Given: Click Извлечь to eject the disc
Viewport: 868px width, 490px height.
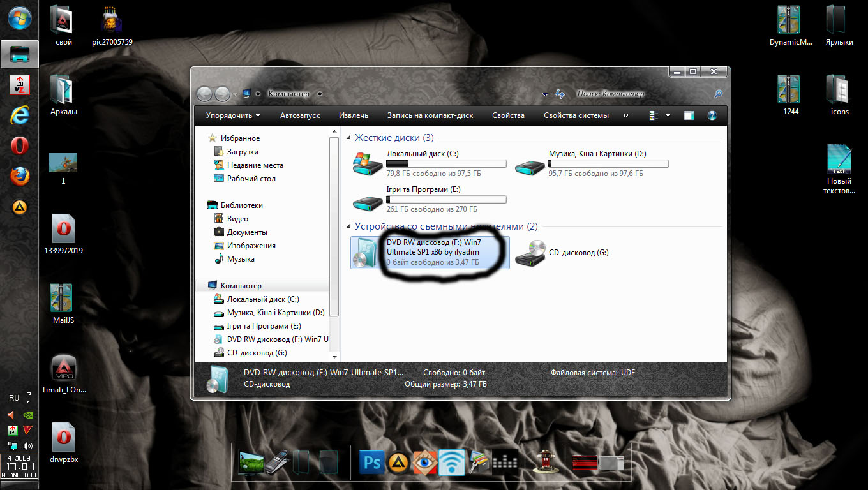Looking at the screenshot, I should (354, 115).
